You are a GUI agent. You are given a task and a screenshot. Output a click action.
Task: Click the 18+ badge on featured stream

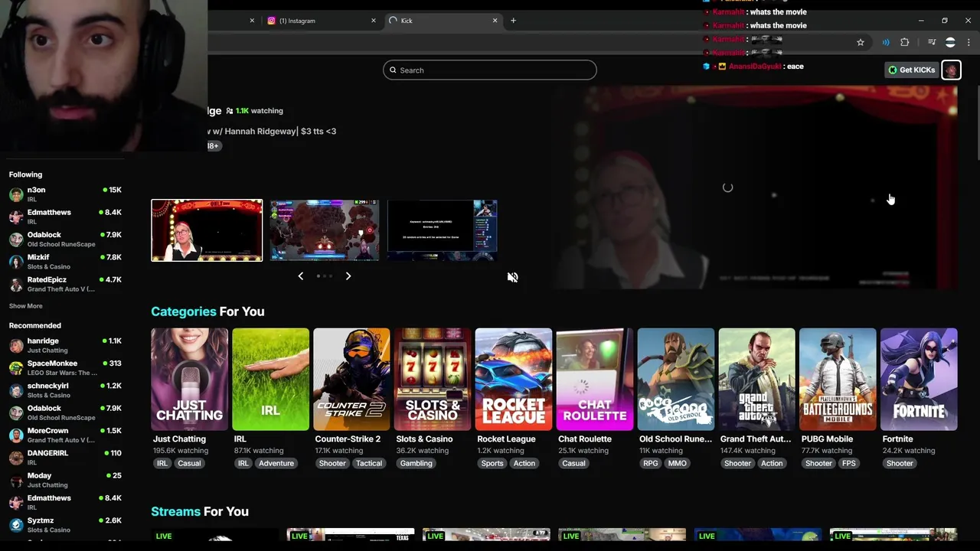click(x=214, y=145)
